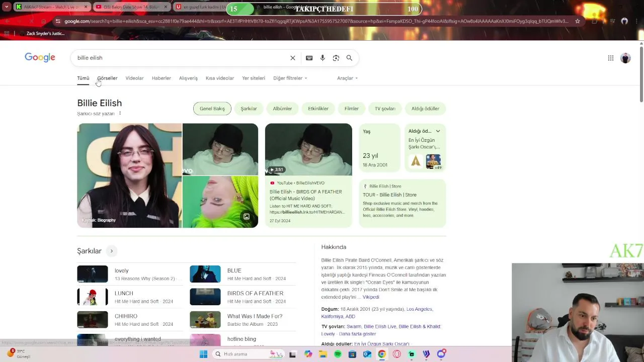Play the BIRDS OF A FEATHER video thumbnail

coord(308,149)
